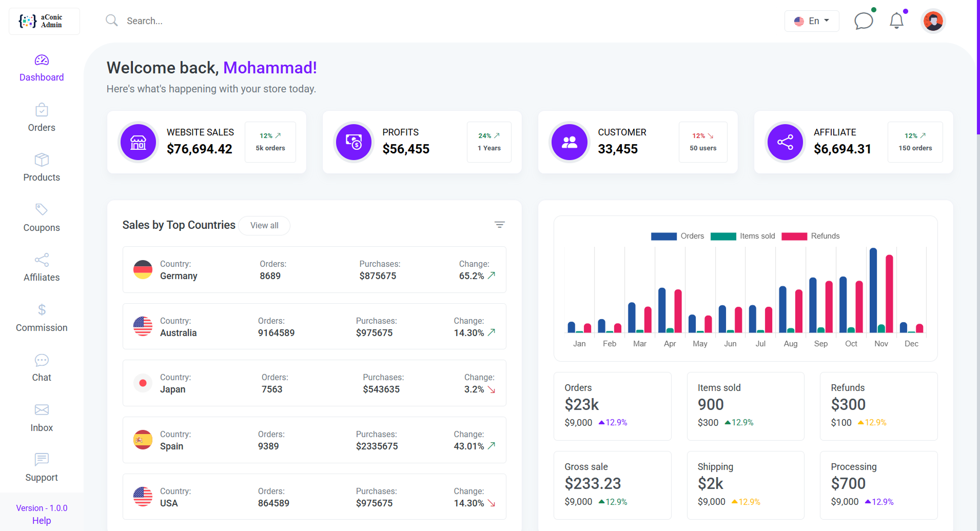Open the En language dropdown
Viewport: 980px width, 531px height.
pyautogui.click(x=812, y=21)
